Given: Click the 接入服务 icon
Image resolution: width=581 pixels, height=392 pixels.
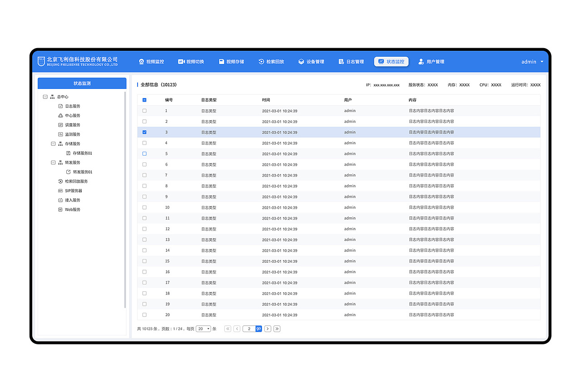Looking at the screenshot, I should (x=60, y=200).
